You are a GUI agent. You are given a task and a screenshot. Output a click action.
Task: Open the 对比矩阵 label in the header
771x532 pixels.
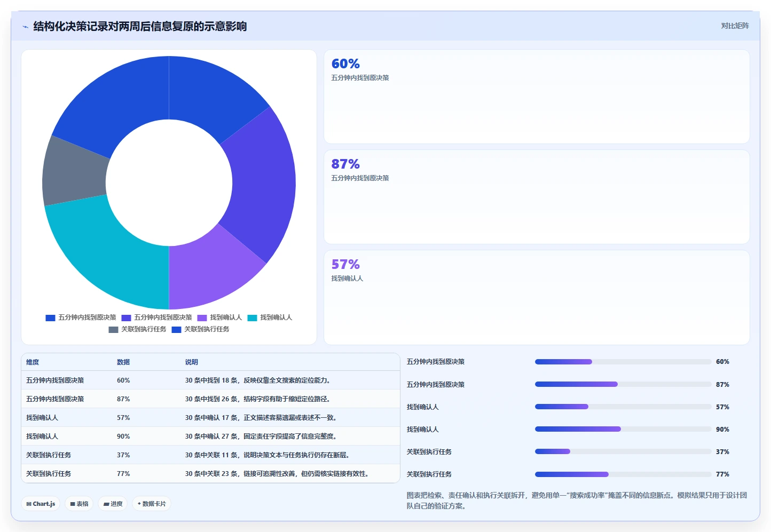[x=735, y=26]
